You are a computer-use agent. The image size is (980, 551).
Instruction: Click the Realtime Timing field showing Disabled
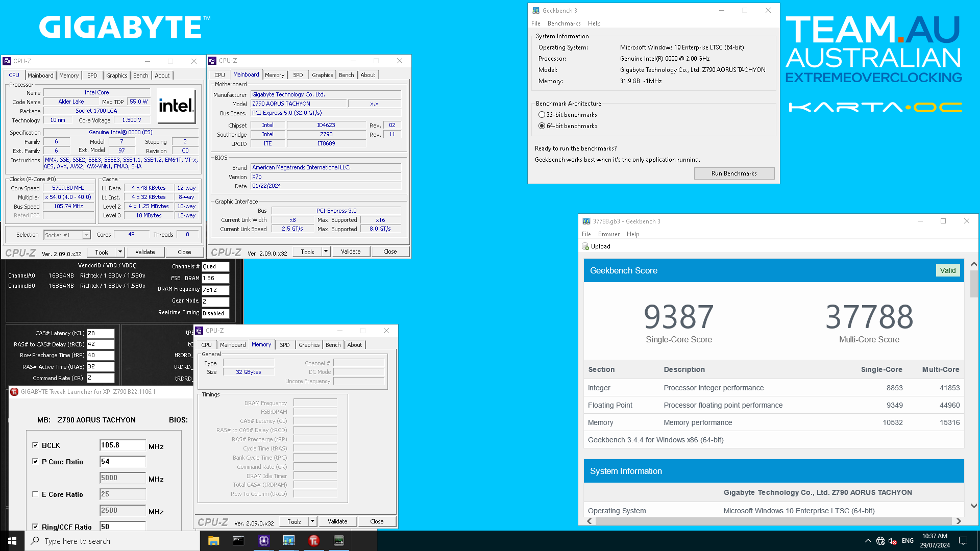click(x=215, y=313)
